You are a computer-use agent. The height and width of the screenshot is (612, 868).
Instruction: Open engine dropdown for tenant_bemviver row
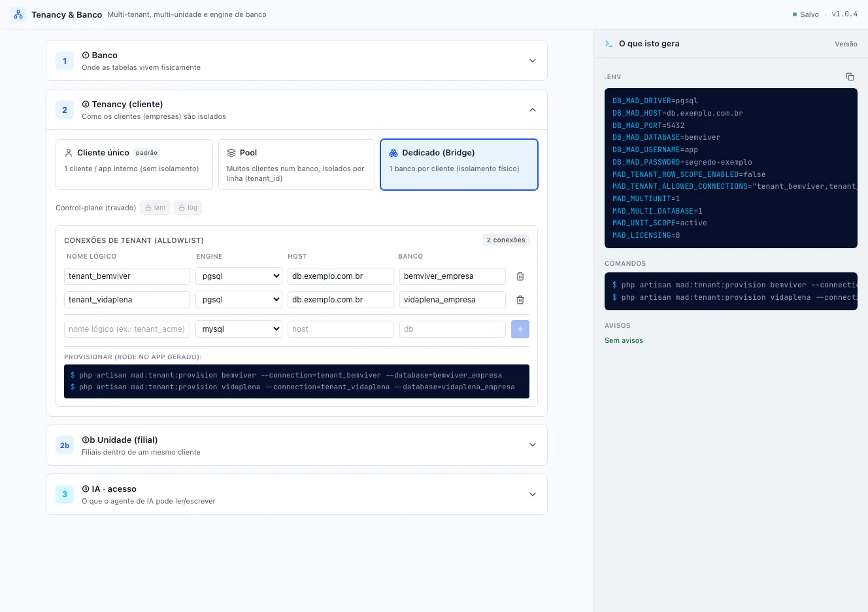[239, 276]
